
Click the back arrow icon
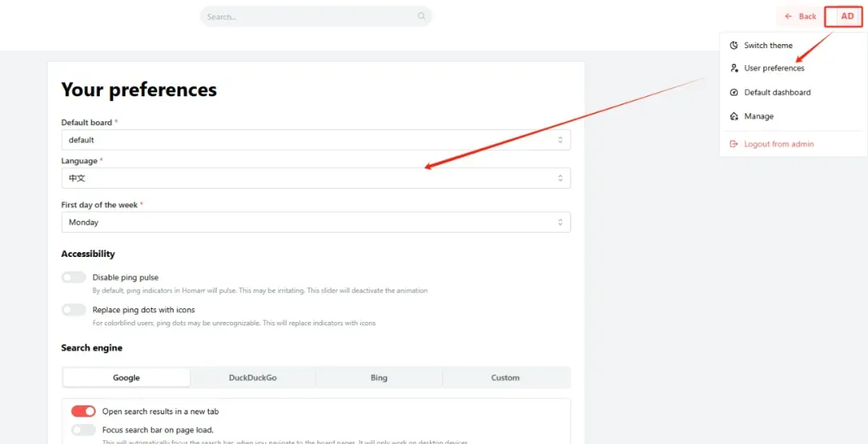pos(789,17)
